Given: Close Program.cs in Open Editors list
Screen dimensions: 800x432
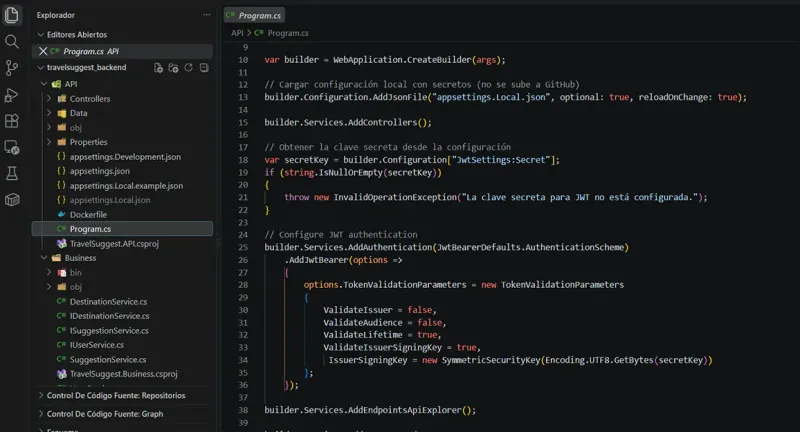Looking at the screenshot, I should [x=43, y=51].
